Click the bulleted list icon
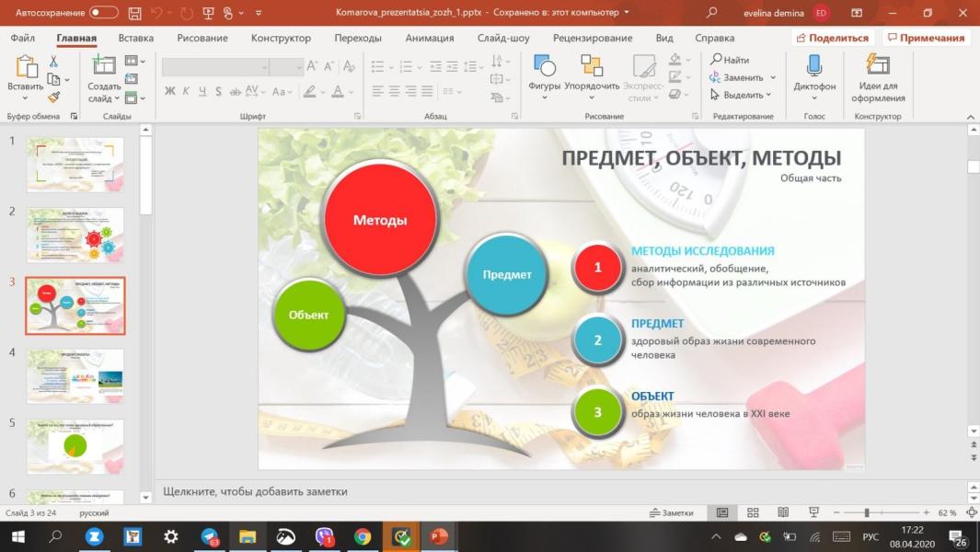Image resolution: width=980 pixels, height=552 pixels. coord(377,66)
